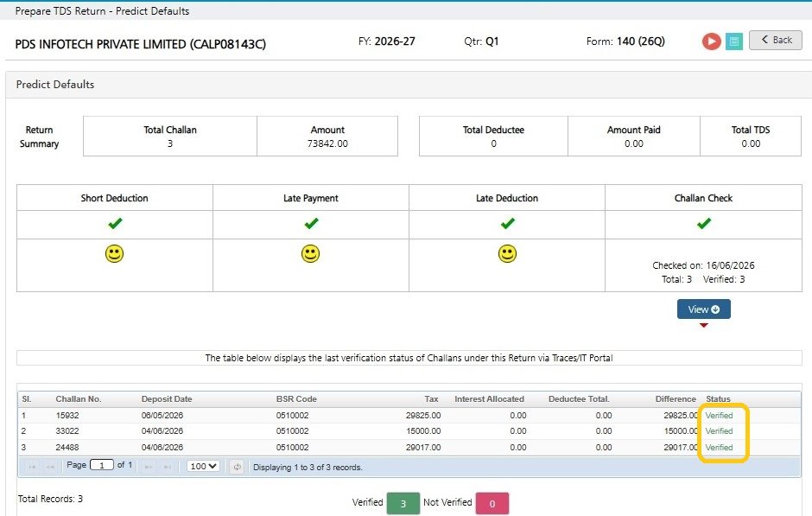Click the smiley under Late Payment
Image resolution: width=812 pixels, height=516 pixels.
[x=311, y=253]
